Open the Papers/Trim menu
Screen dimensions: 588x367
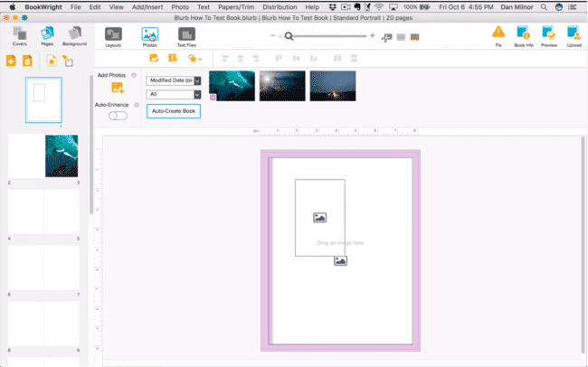tap(236, 6)
